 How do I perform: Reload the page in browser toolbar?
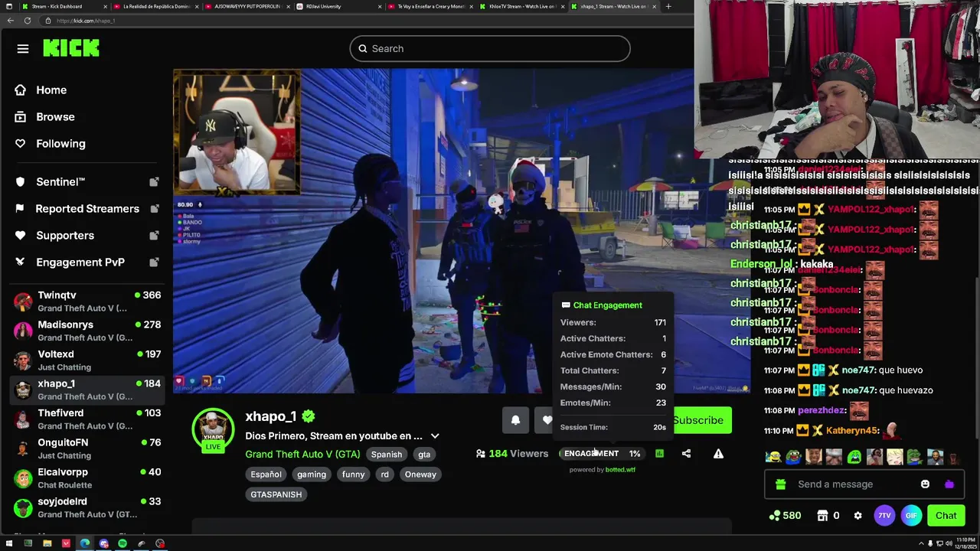(27, 21)
